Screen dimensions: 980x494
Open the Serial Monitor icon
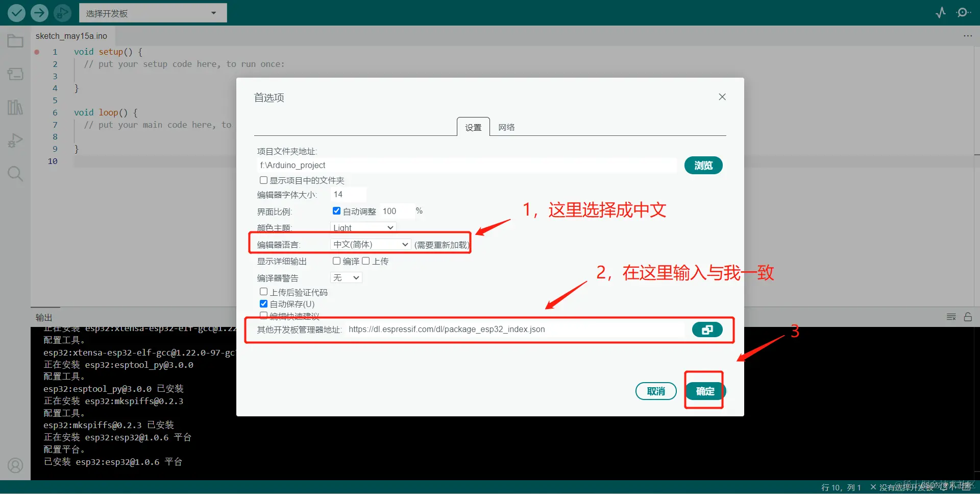pos(964,13)
